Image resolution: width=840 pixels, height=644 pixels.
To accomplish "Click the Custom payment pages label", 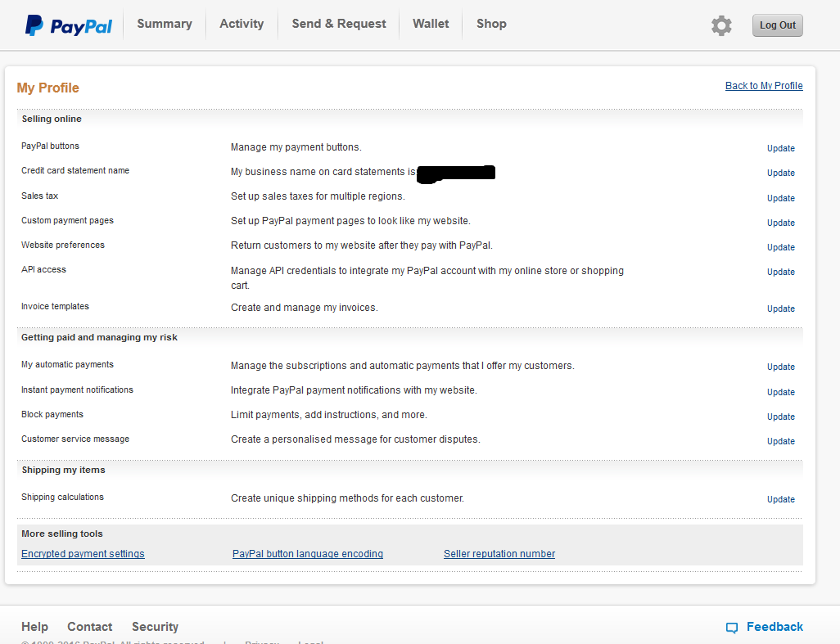I will click(x=67, y=221).
